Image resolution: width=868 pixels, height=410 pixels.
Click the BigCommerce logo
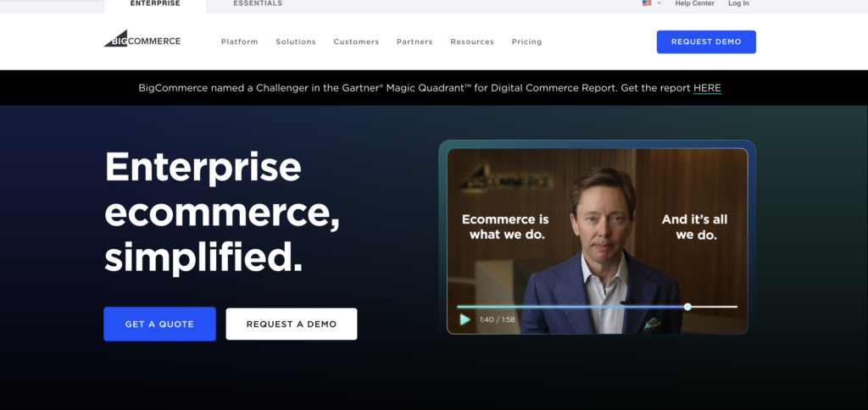[x=142, y=39]
